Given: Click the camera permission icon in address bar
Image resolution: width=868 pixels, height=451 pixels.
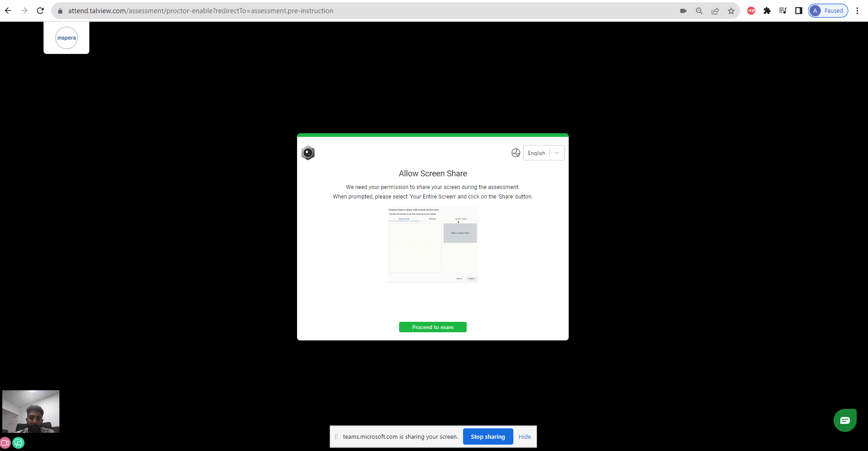Looking at the screenshot, I should [x=683, y=11].
